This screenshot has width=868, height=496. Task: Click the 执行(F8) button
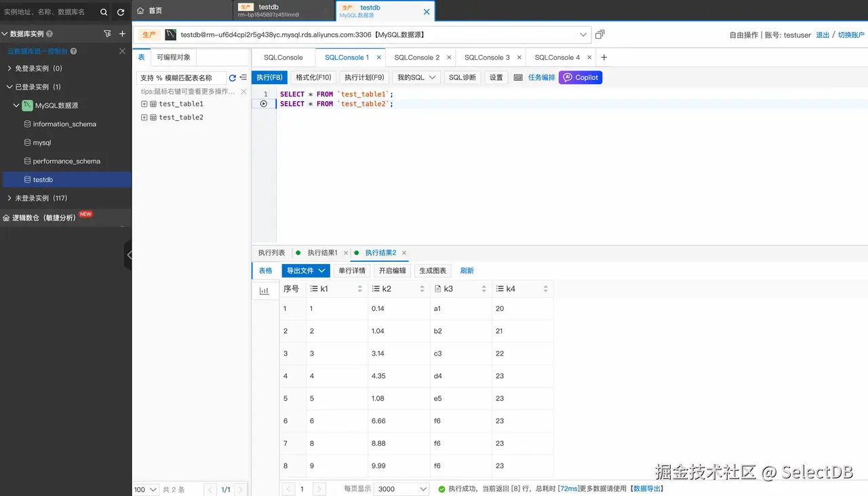point(269,77)
